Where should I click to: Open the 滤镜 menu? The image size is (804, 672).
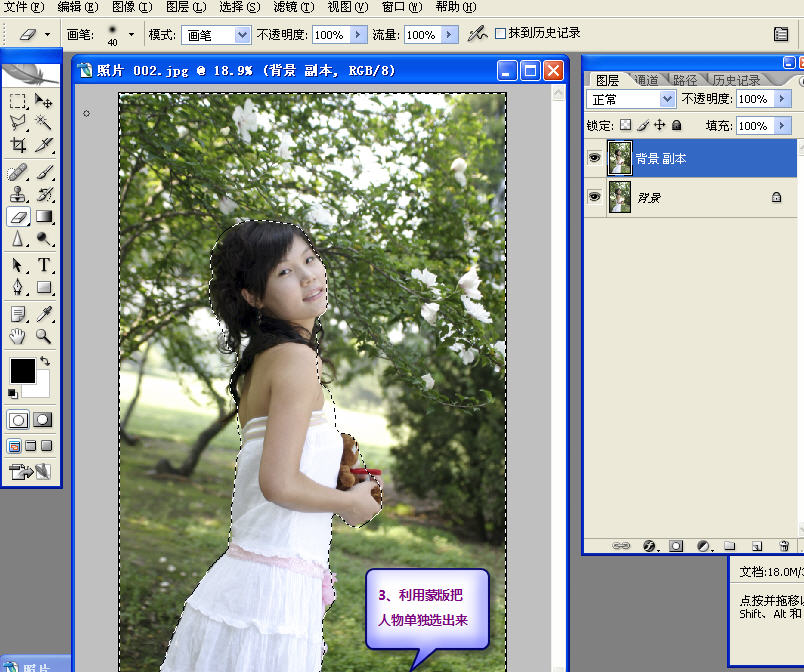[294, 7]
